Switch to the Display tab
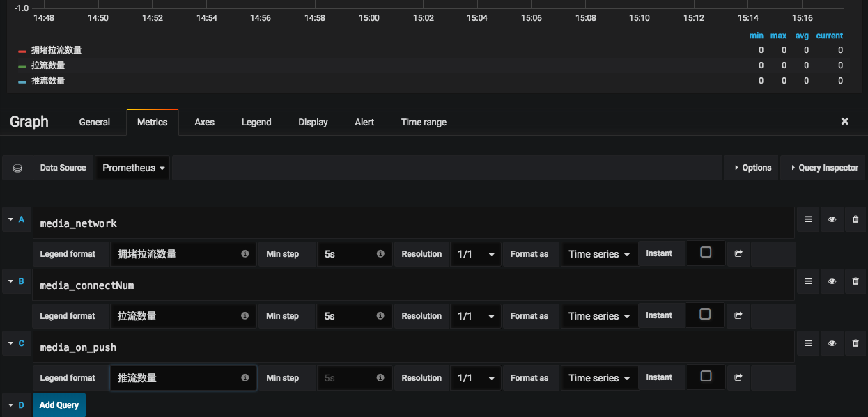This screenshot has width=868, height=417. click(x=313, y=122)
